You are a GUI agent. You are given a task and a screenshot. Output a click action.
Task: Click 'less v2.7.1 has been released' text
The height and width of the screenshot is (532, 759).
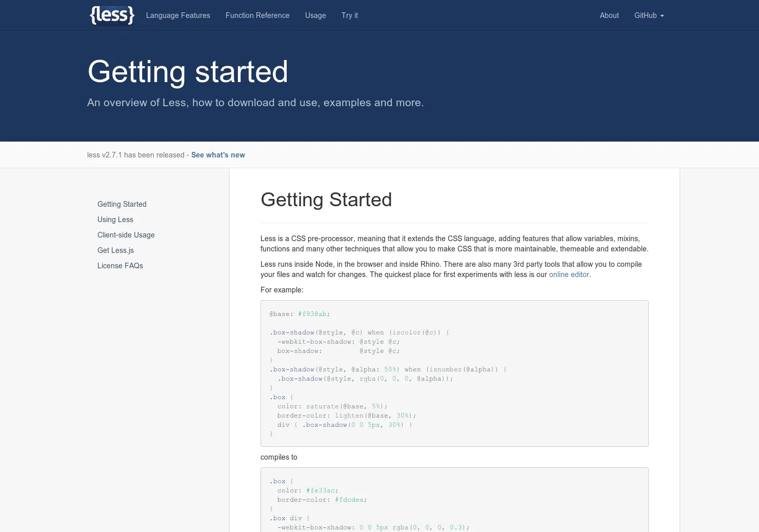coord(136,155)
